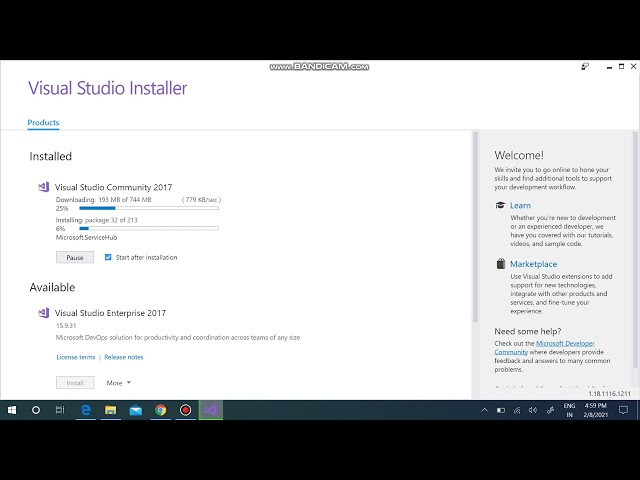
Task: Click the battery status tray icon
Action: [501, 410]
